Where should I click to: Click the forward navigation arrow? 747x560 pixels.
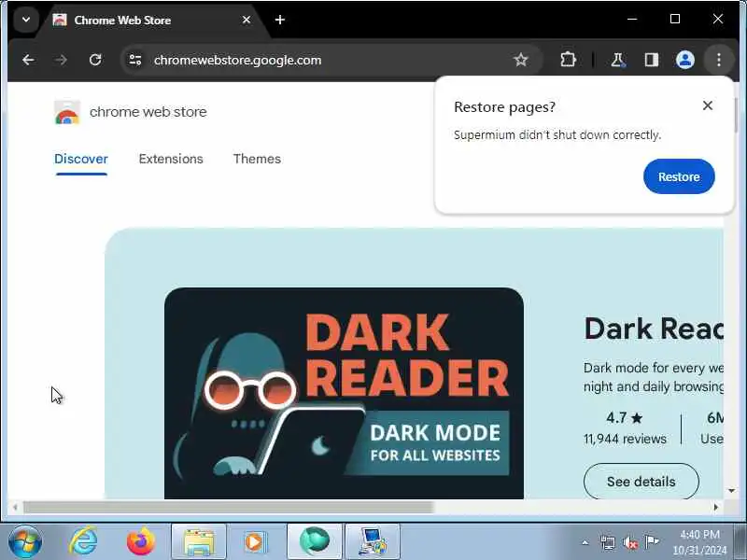61,60
